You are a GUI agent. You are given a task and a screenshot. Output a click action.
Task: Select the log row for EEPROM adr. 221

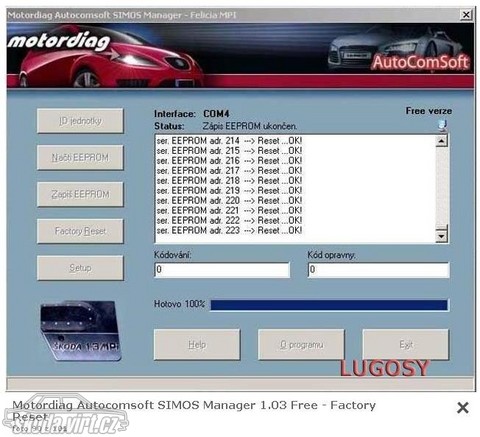click(229, 211)
